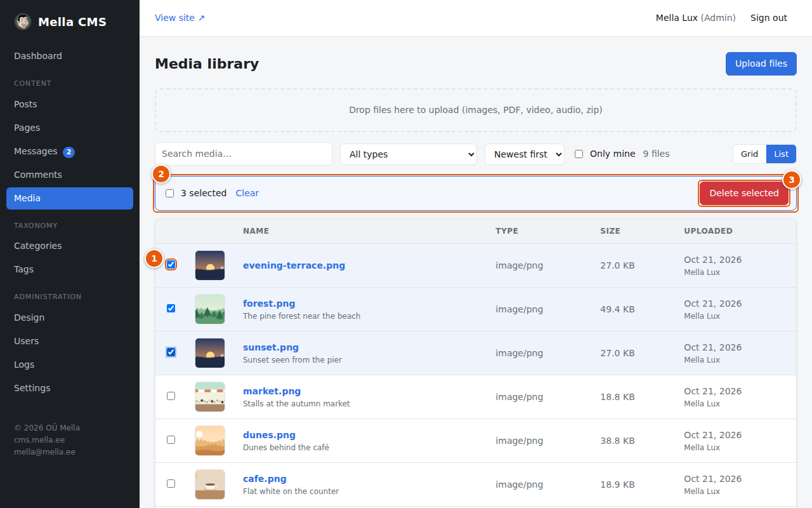Open the evening-terrace.png thumbnail
812x508 pixels.
pyautogui.click(x=210, y=265)
